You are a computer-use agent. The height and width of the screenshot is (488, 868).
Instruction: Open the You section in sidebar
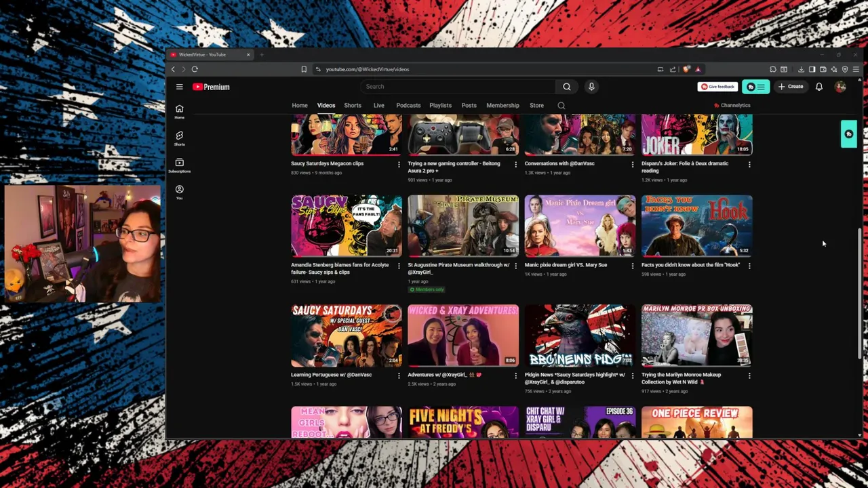(179, 192)
